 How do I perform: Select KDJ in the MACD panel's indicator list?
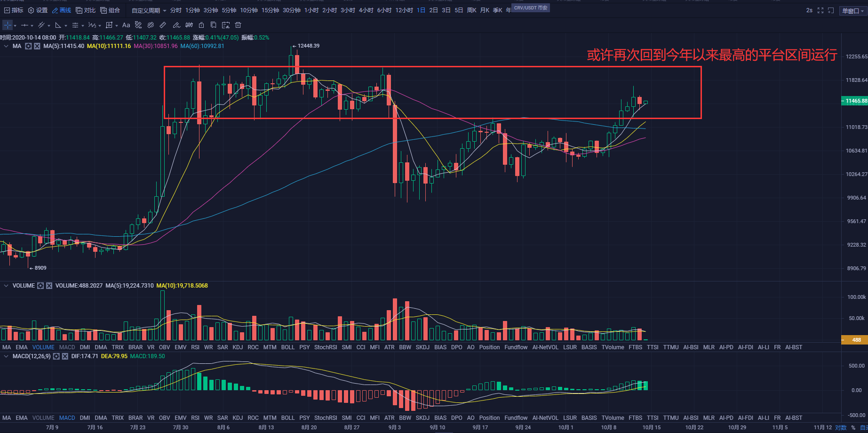tap(238, 418)
